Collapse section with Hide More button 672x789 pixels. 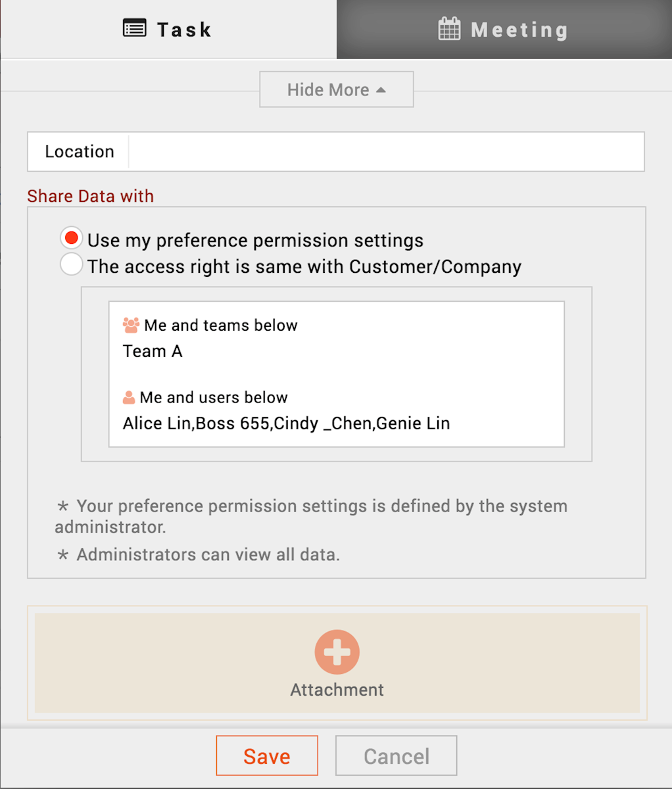coord(337,89)
